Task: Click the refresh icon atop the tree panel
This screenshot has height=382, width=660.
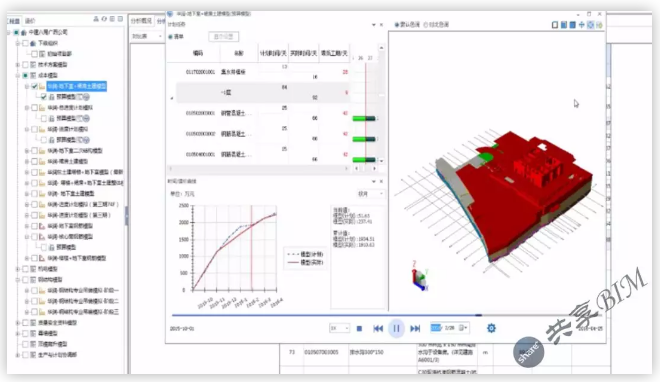Action: [104, 19]
